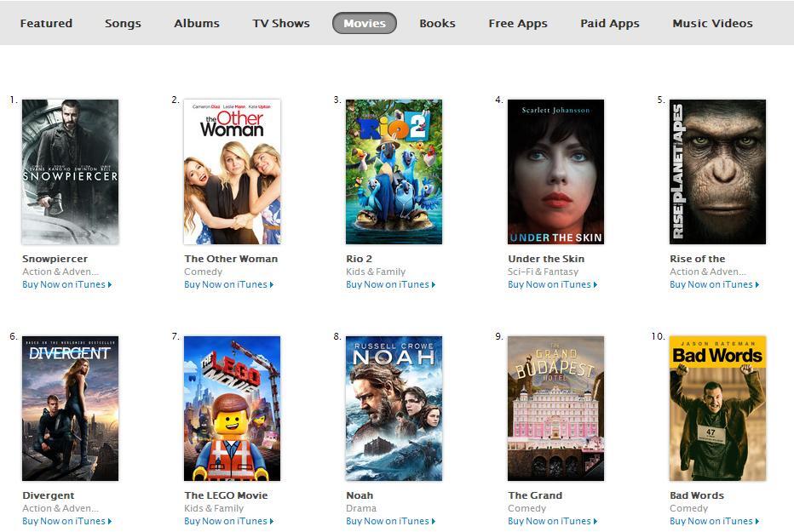
Task: Click the Divergent title text link
Action: point(48,495)
